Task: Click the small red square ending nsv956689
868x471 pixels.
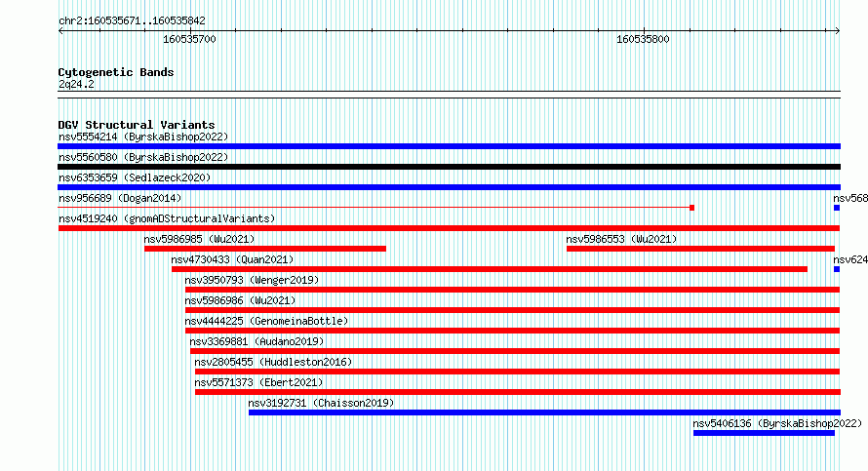Action: point(692,208)
